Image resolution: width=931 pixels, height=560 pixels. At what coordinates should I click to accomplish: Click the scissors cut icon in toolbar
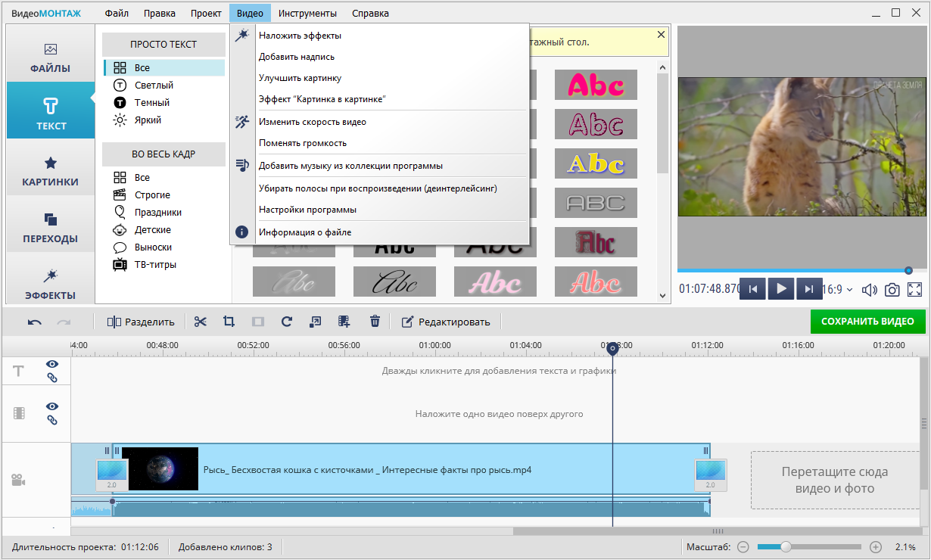pos(200,322)
